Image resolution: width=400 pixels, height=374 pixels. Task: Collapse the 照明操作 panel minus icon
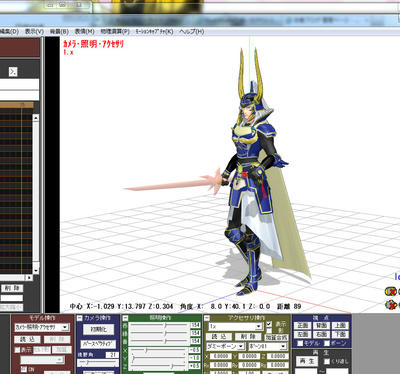[x=125, y=318]
